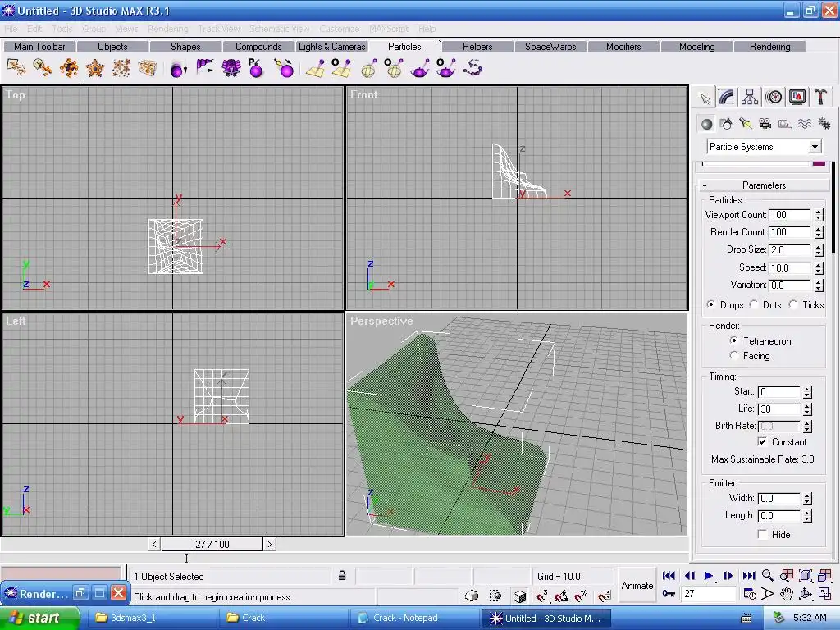Click the Zoom magnifier viewport tool
Image resolution: width=840 pixels, height=630 pixels.
tap(767, 575)
